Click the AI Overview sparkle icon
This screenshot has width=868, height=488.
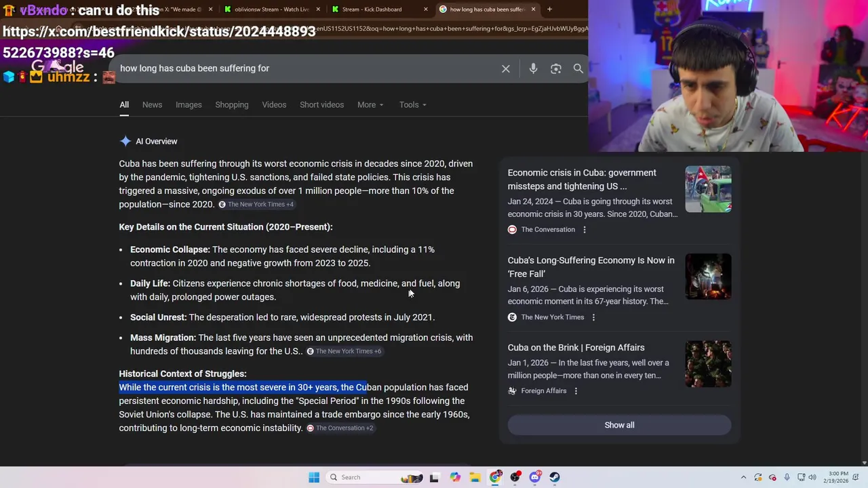(x=125, y=141)
